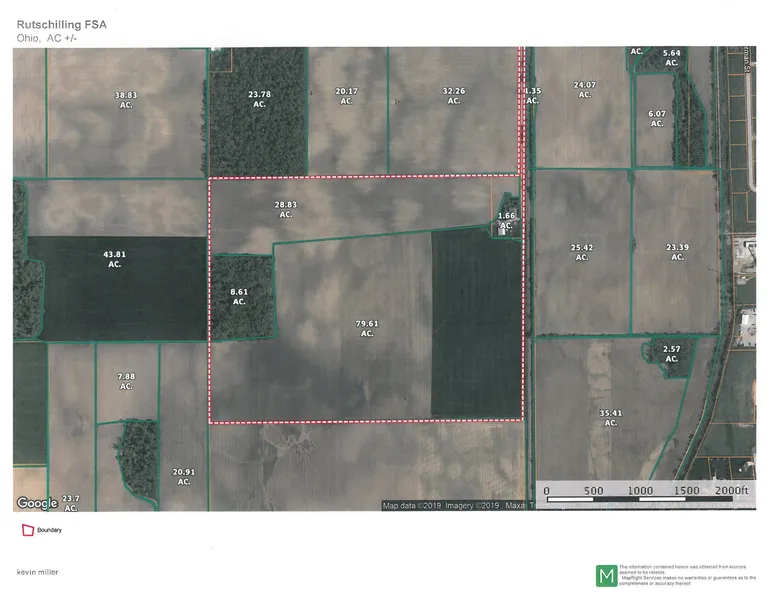Select the Boundary legend label
Viewport: 776px width, 600px height.
click(x=50, y=530)
